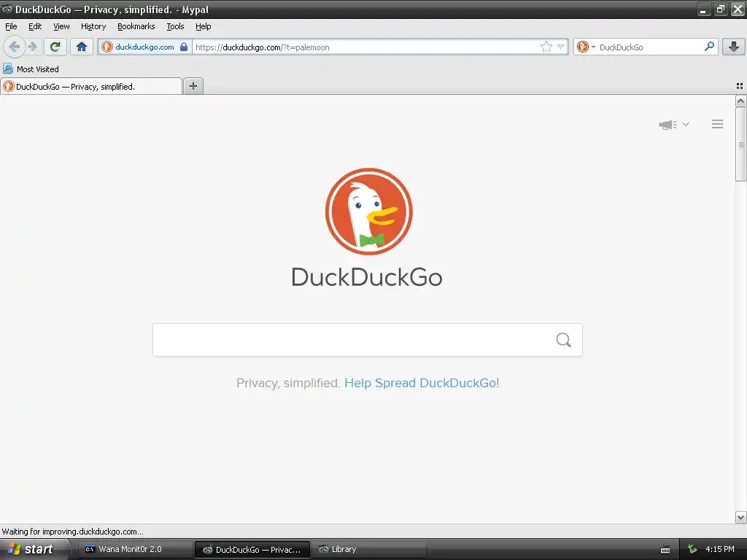Open the File menu
Image resolution: width=747 pixels, height=560 pixels.
point(11,26)
